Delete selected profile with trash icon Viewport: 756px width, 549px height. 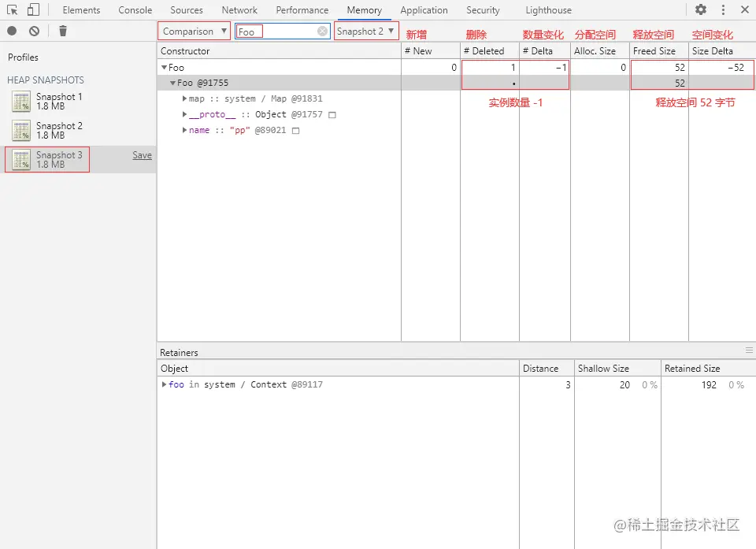(x=63, y=32)
